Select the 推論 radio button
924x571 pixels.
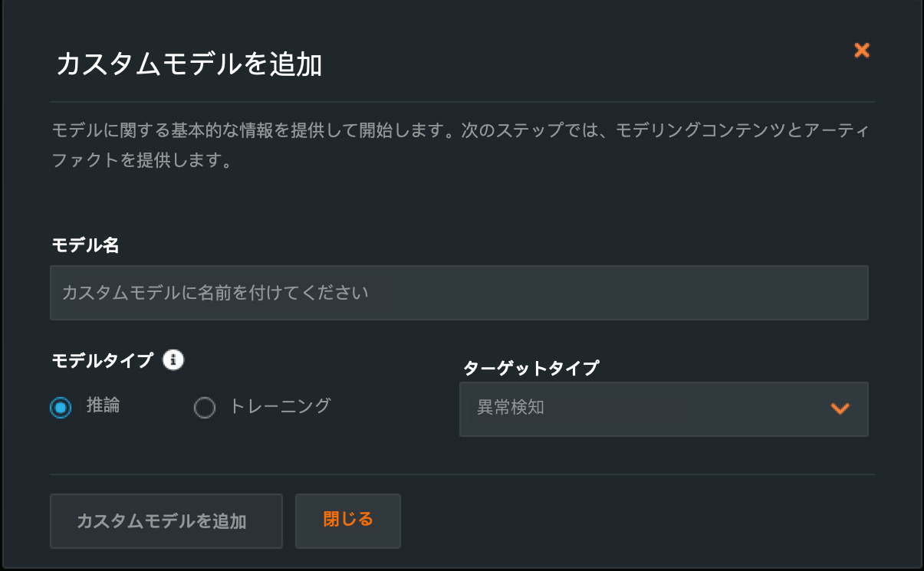61,407
